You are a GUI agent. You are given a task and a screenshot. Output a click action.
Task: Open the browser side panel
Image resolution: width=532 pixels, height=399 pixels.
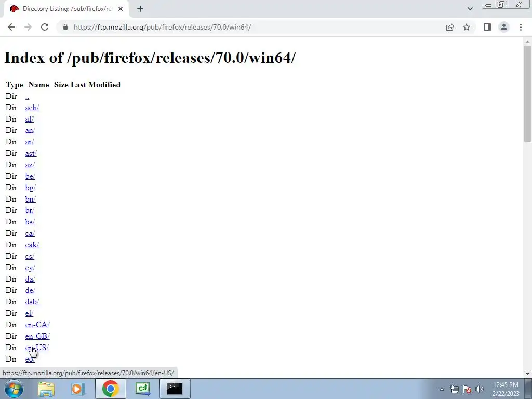(487, 27)
